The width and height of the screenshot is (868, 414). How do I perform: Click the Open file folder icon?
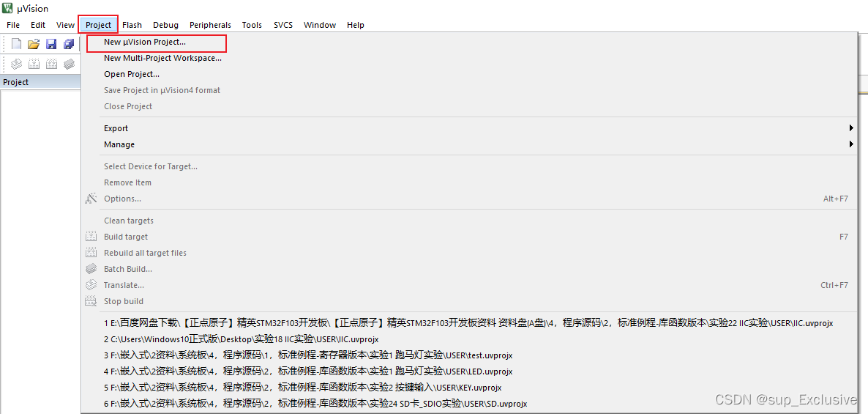(34, 45)
